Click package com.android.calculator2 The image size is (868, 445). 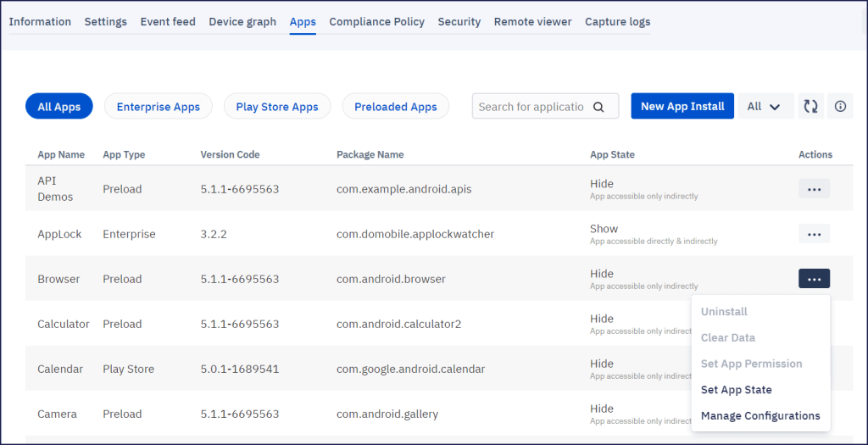(398, 324)
